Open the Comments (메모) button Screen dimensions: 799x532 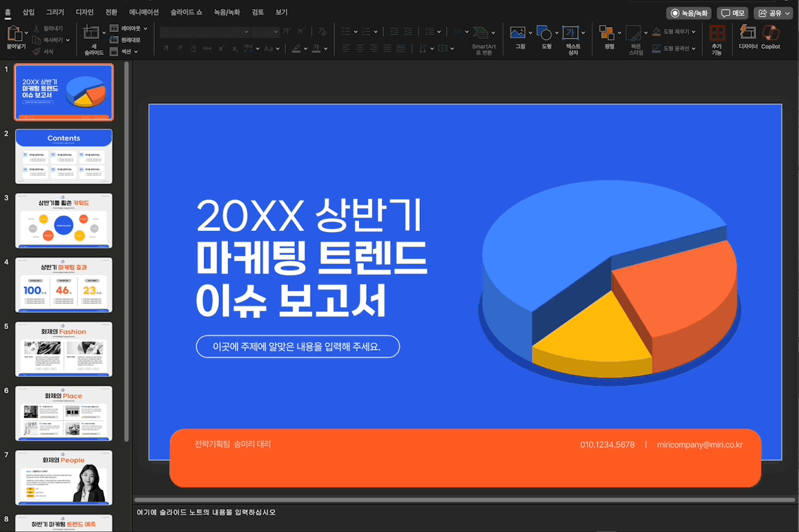732,13
